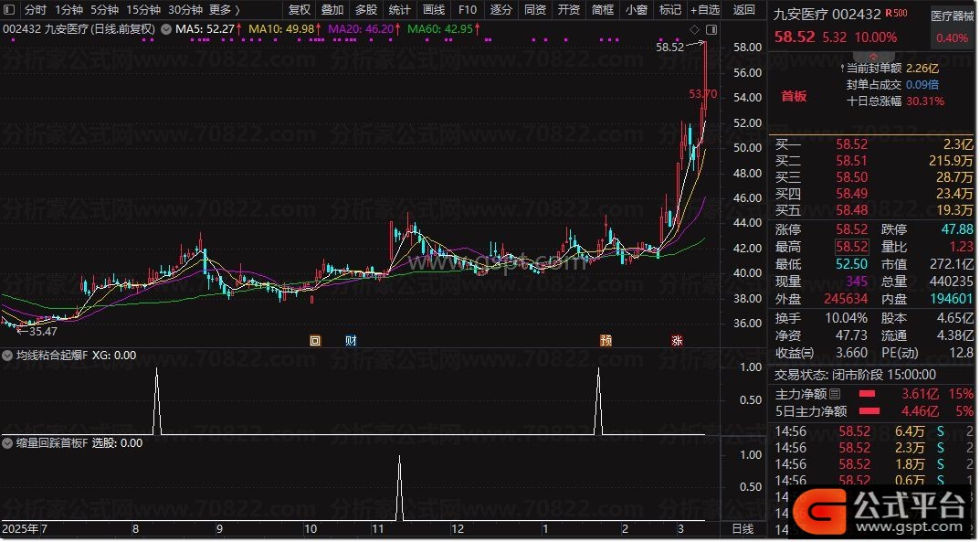The height and width of the screenshot is (542, 980).
Task: Click the list icon beside 主力净额
Action: 834,394
